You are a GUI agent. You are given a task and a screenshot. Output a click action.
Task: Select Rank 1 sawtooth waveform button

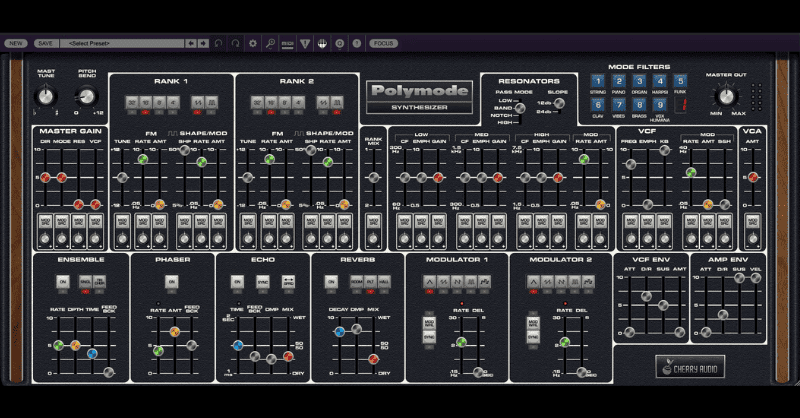197,103
